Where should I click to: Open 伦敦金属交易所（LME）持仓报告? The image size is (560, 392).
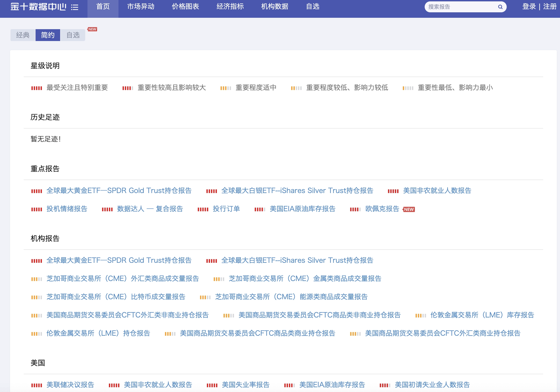(98, 333)
